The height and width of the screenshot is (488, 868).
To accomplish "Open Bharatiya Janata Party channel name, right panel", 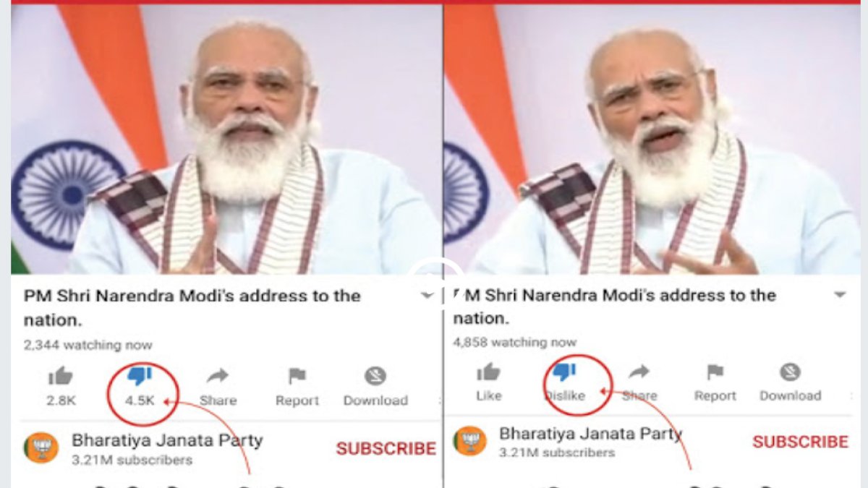I will [591, 435].
